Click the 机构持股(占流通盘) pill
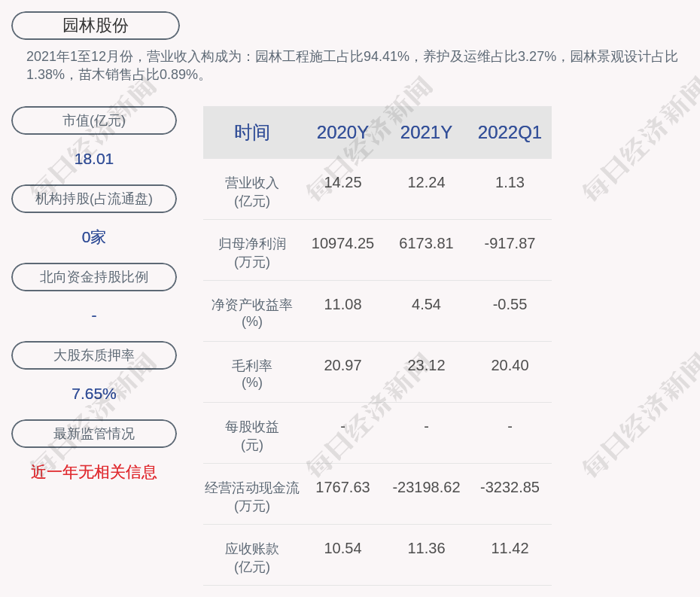700x597 pixels. click(x=94, y=199)
